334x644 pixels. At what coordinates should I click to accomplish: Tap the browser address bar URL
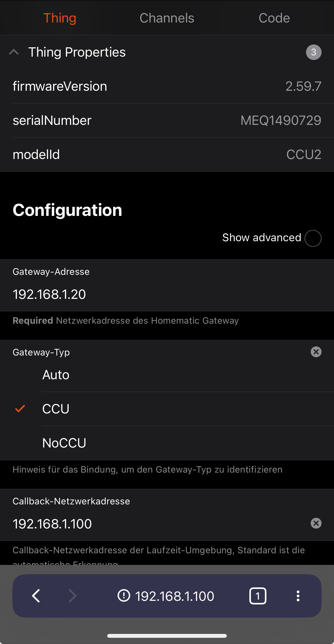click(175, 596)
